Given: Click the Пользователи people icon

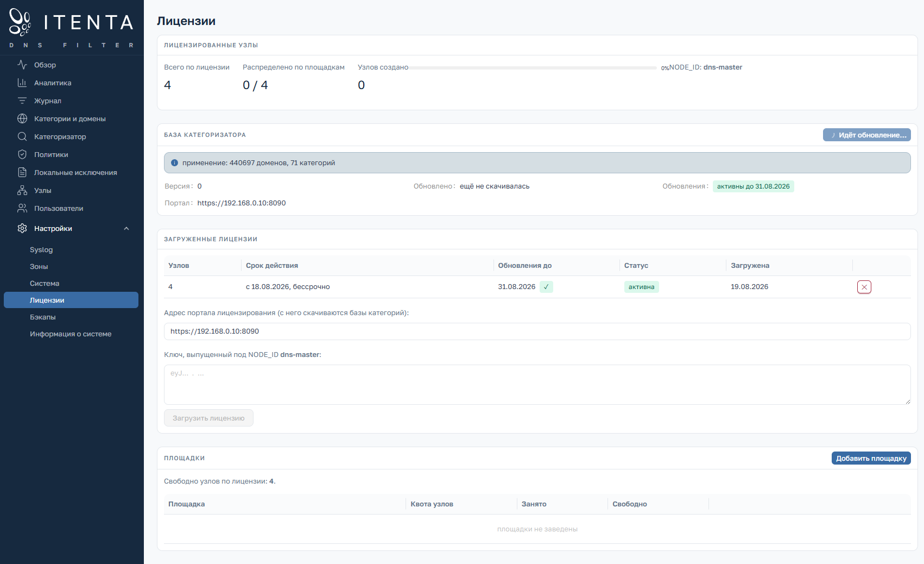Looking at the screenshot, I should (22, 208).
